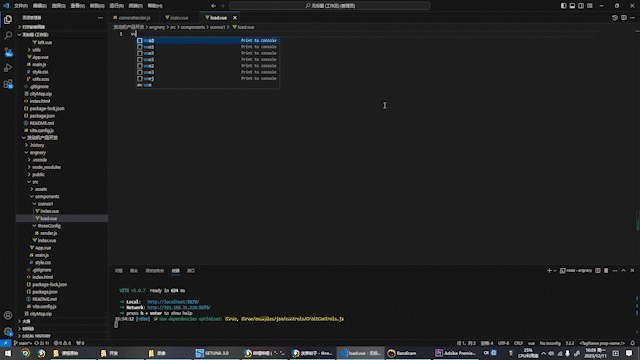Open the Manage gear icon

(x=8, y=331)
